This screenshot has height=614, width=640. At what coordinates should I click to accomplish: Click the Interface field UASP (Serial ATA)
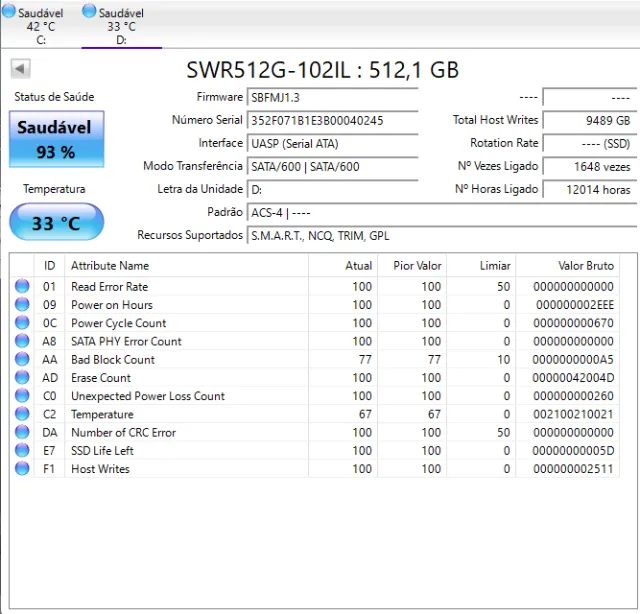(x=333, y=144)
